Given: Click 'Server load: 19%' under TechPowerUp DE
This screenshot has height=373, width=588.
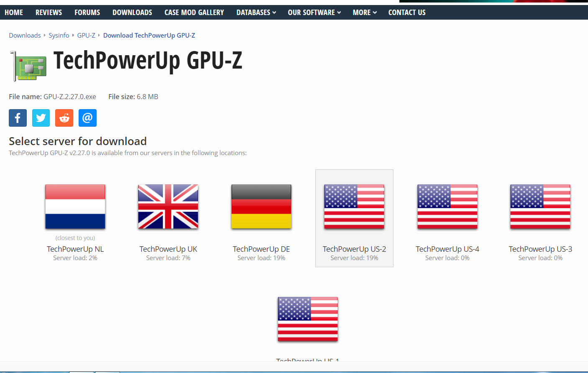Looking at the screenshot, I should tap(261, 258).
